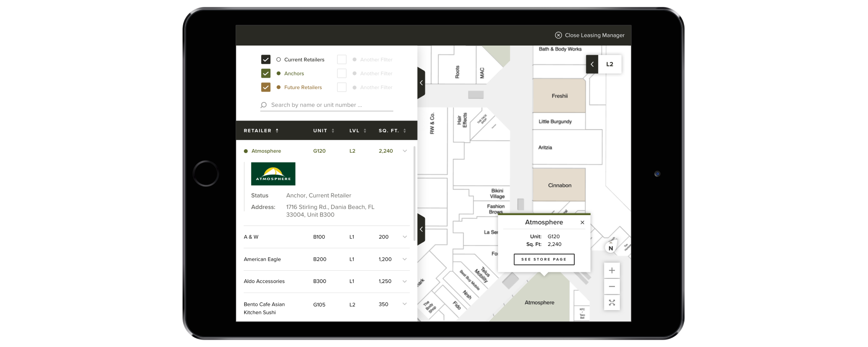Select Bath & Body Works on map
The width and height of the screenshot is (868, 347).
click(560, 49)
